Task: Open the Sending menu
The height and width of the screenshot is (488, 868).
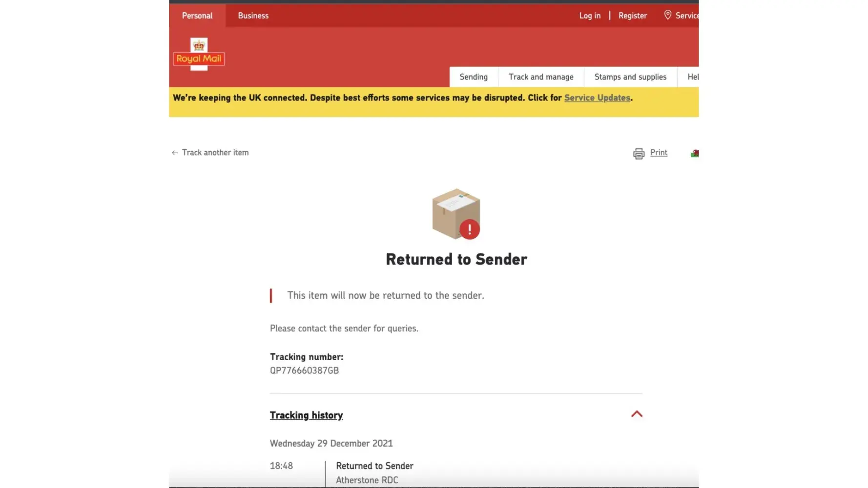Action: [474, 77]
